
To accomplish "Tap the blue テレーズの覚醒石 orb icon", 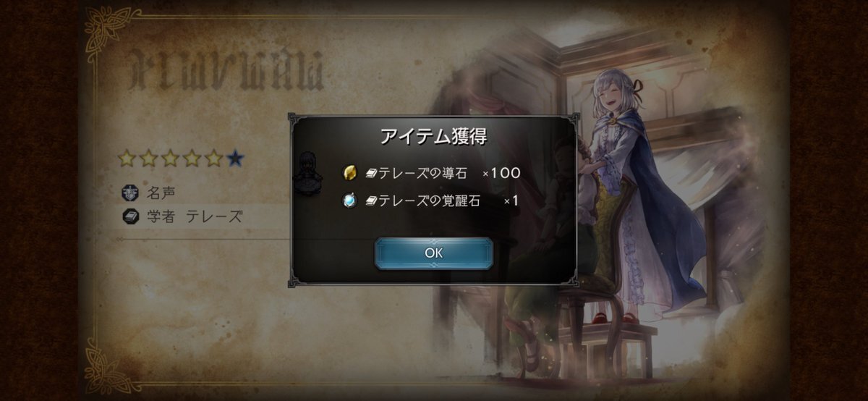I will tap(350, 200).
